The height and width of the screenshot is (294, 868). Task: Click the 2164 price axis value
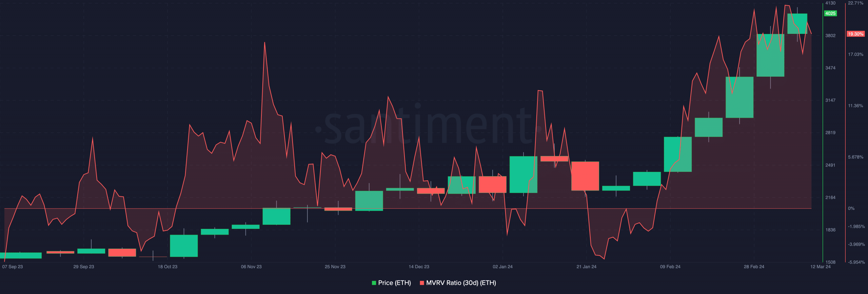coord(830,197)
